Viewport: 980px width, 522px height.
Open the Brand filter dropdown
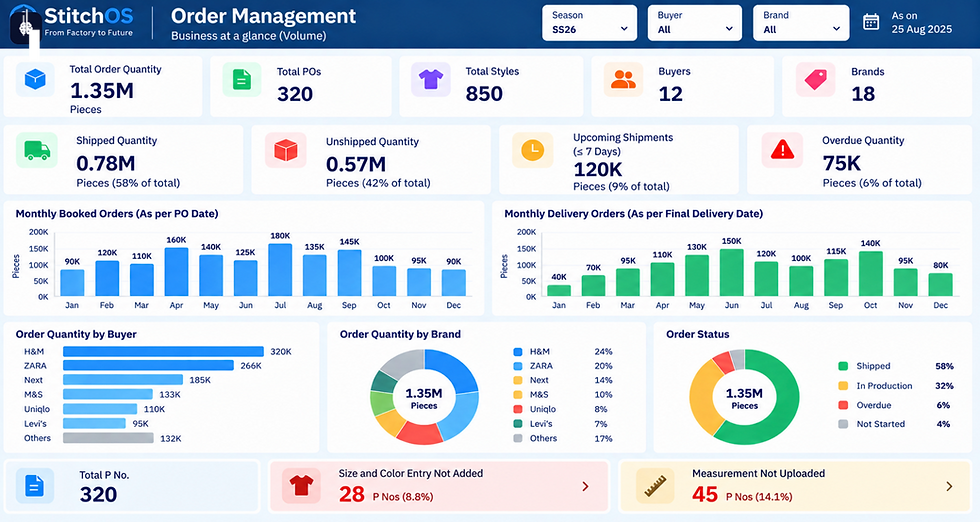801,23
